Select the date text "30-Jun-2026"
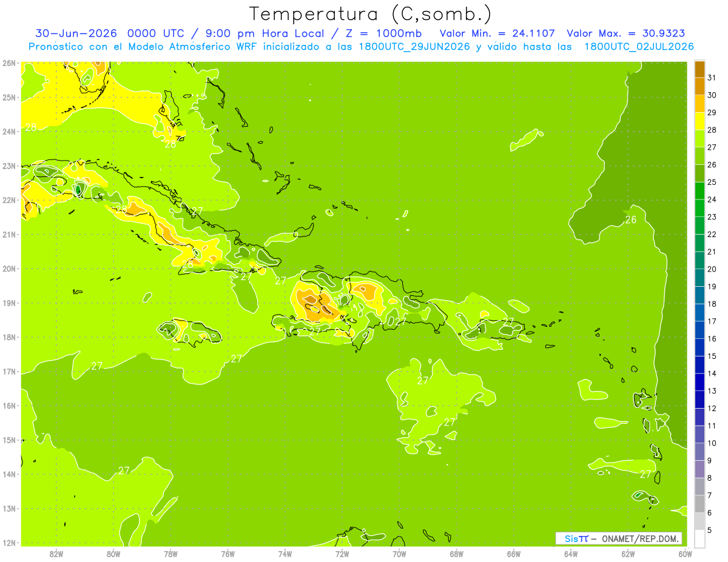Screen dimensions: 728x562 click(x=76, y=33)
